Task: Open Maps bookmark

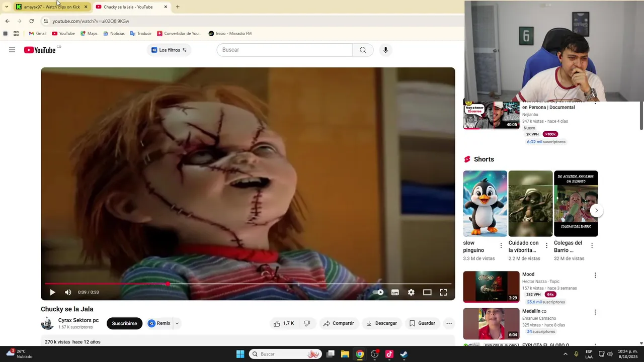Action: 89,34
